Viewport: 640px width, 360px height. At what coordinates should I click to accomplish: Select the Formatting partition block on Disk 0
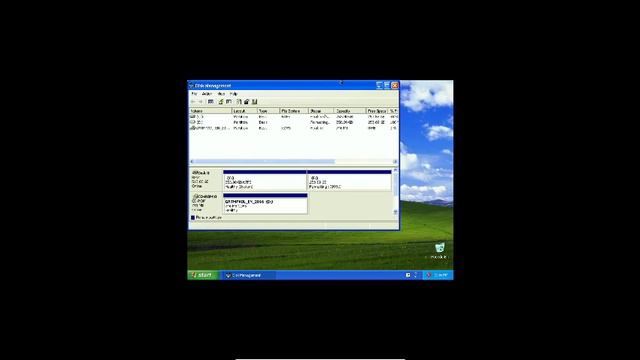349,180
